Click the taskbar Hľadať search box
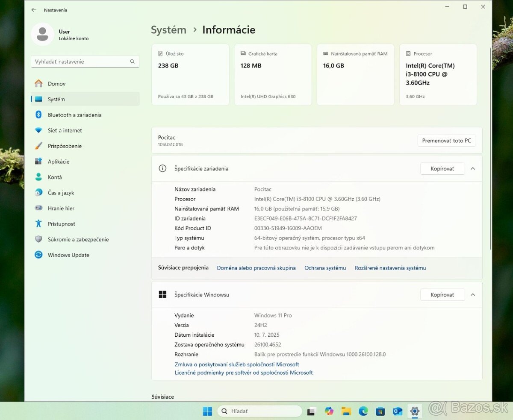Screen dimensions: 513x420 click(x=259, y=411)
